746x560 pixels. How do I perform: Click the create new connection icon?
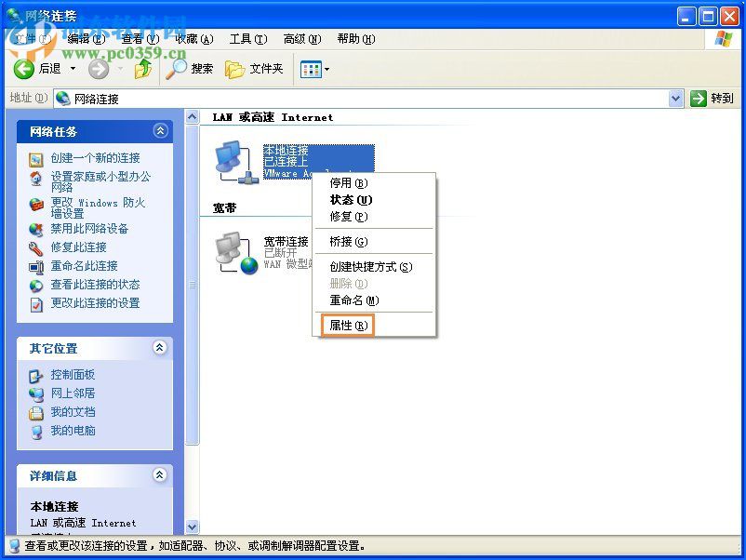[x=35, y=159]
